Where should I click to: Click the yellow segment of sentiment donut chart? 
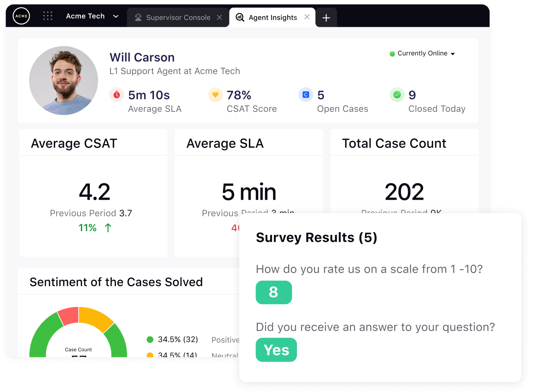(96, 318)
